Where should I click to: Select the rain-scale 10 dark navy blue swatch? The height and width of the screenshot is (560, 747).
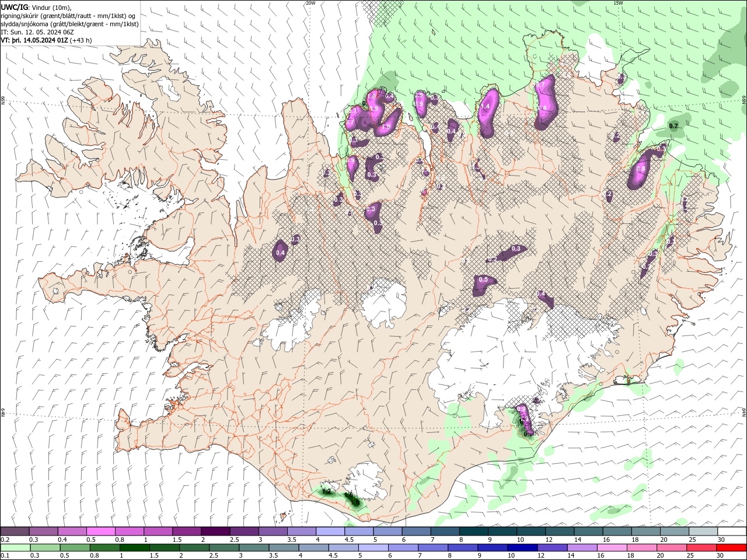point(521,548)
